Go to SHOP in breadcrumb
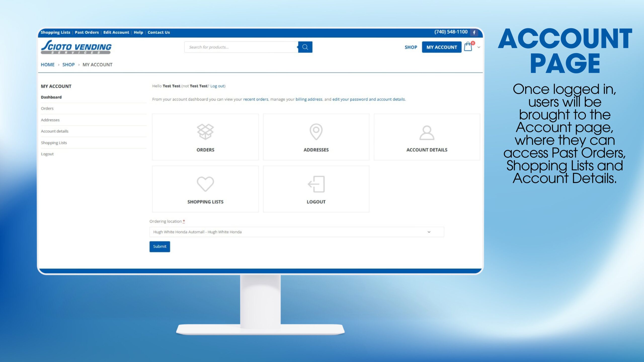Screen dimensions: 644x362 (x=68, y=65)
